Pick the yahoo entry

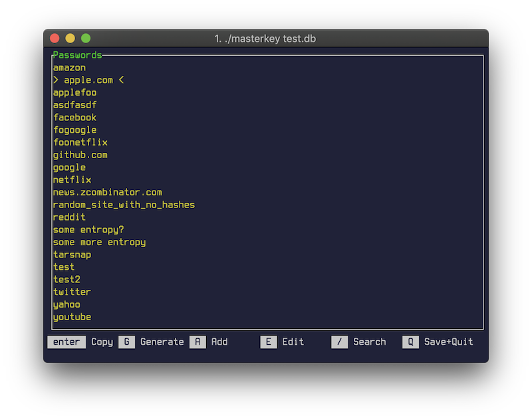(67, 304)
